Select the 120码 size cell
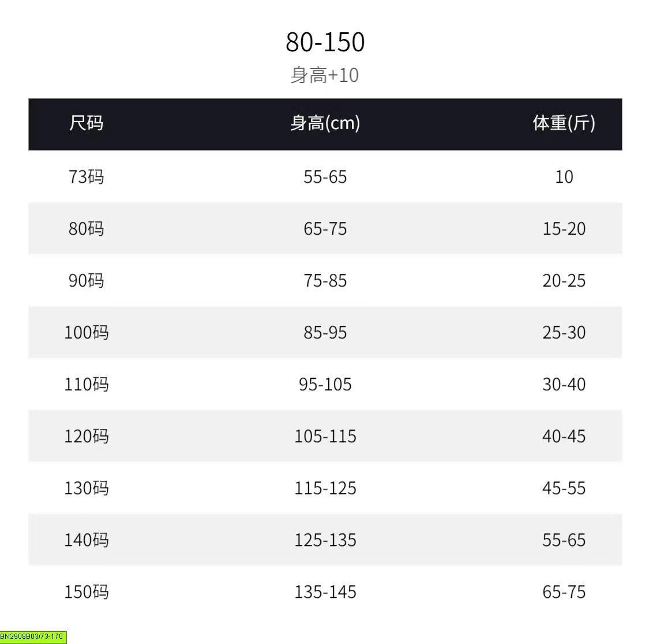The image size is (649, 644). pyautogui.click(x=86, y=436)
